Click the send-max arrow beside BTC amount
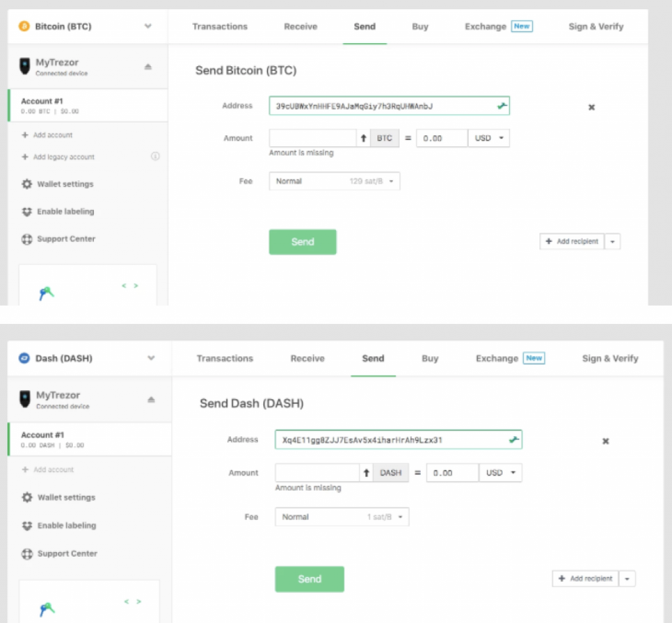 [364, 138]
